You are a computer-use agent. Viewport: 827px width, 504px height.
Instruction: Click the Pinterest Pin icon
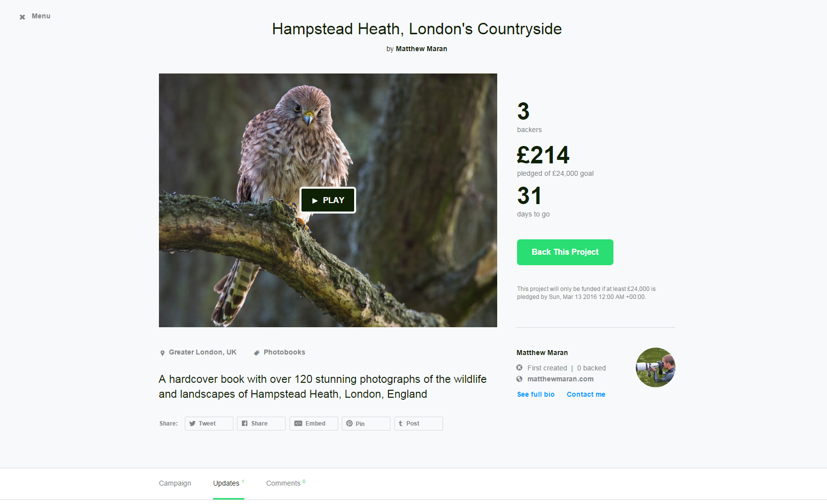tap(350, 424)
